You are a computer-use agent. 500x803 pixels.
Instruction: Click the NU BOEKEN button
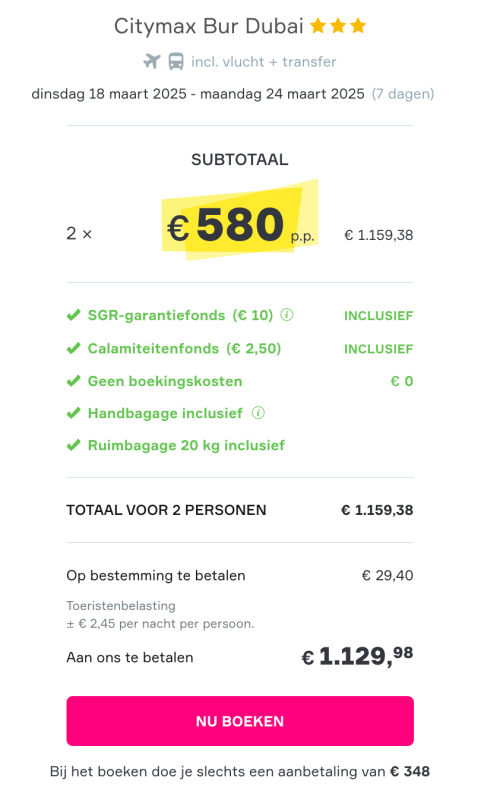240,721
